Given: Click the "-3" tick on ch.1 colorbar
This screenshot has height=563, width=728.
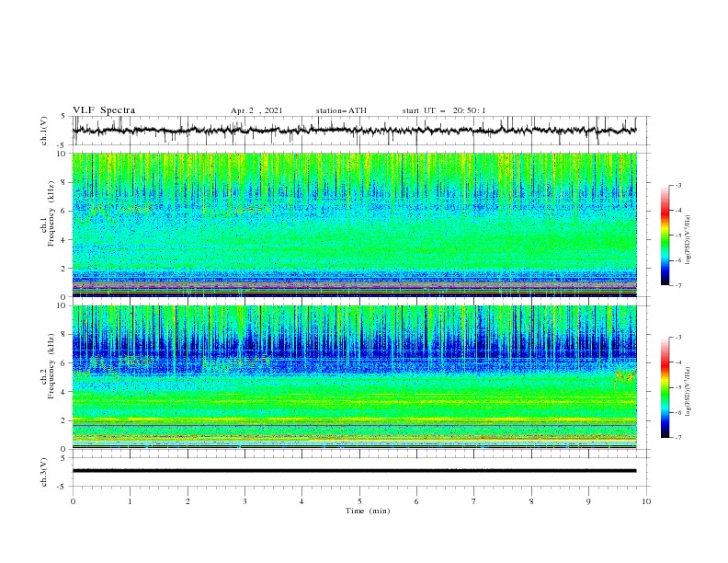Looking at the screenshot, I should tap(677, 185).
